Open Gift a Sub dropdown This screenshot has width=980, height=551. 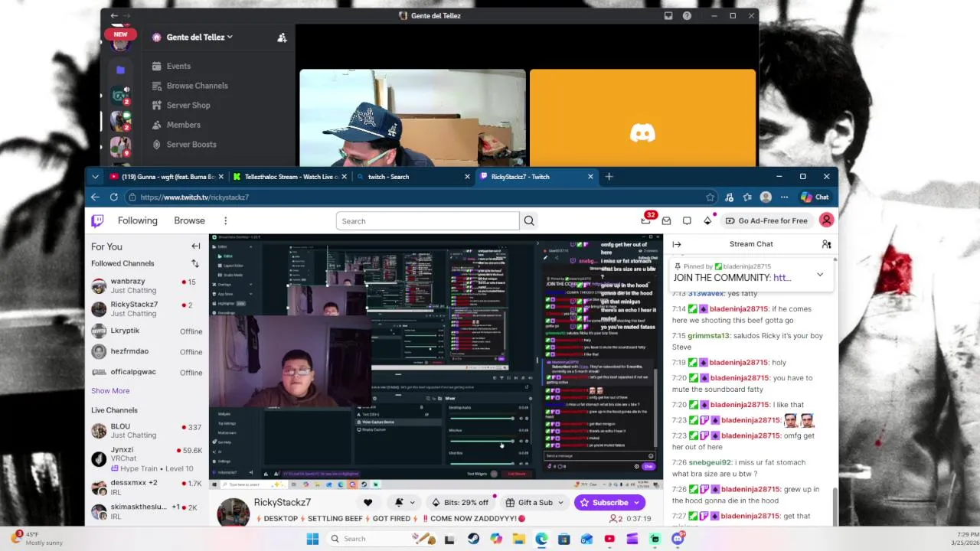(534, 503)
